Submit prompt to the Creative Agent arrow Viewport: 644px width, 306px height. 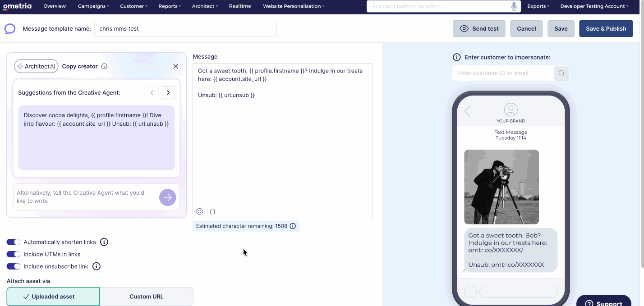(x=168, y=197)
